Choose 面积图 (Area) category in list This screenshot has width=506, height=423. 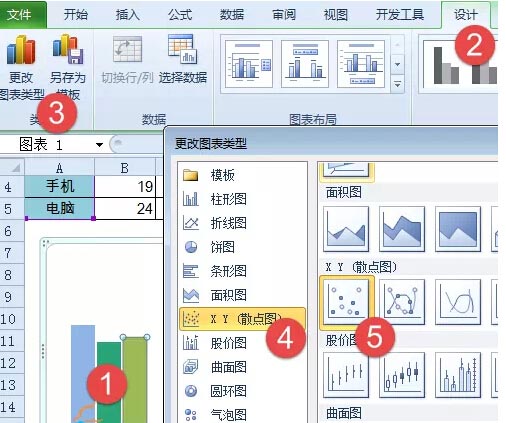pyautogui.click(x=242, y=295)
